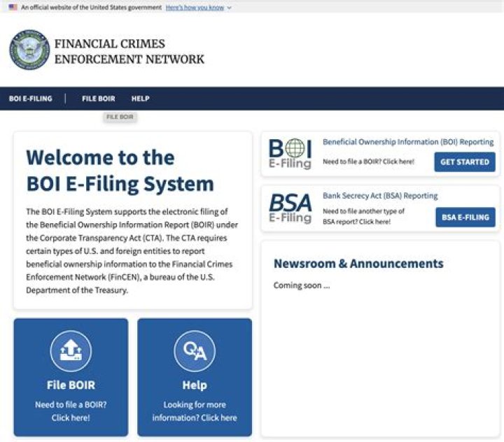
Task: Open HELP menu in navigation bar
Action: (x=140, y=99)
